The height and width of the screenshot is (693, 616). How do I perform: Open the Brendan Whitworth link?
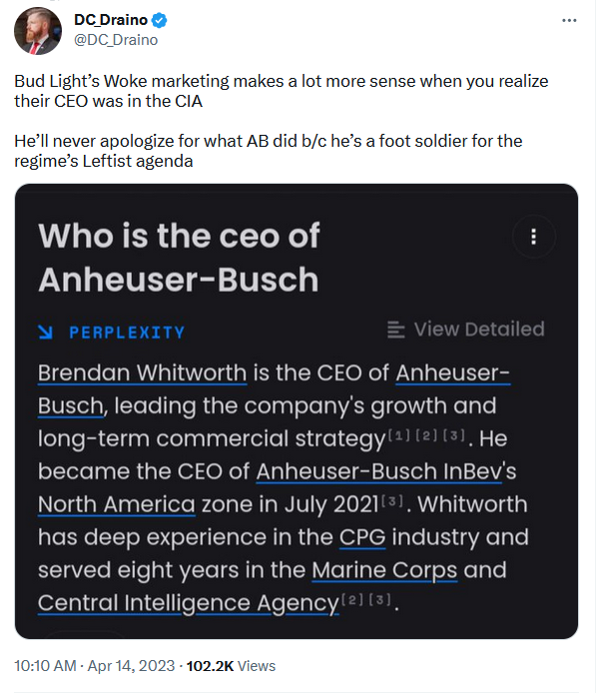(x=142, y=373)
